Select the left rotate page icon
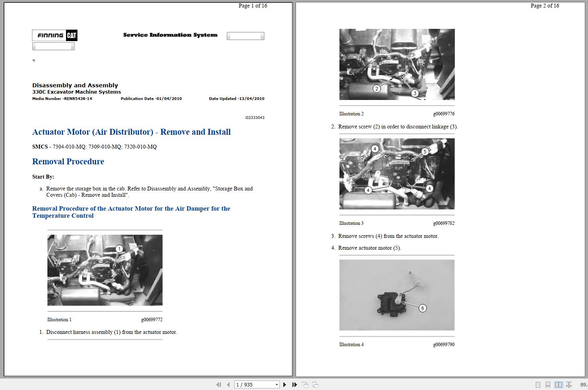The image size is (588, 390). coord(305,384)
